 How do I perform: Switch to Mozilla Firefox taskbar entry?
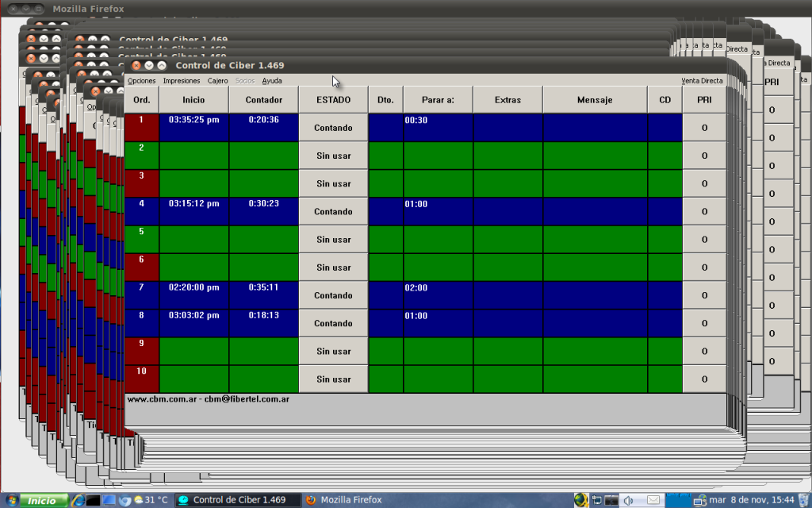click(344, 500)
